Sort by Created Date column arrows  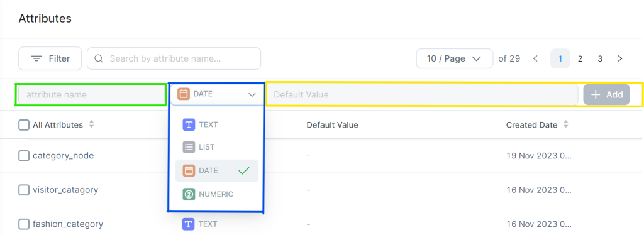pyautogui.click(x=565, y=124)
